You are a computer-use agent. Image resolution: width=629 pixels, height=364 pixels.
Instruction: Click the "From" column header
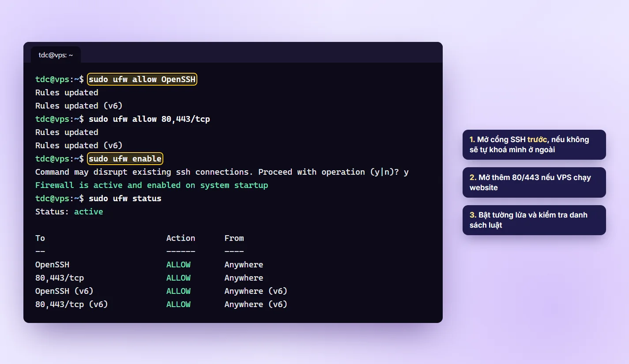(x=234, y=238)
